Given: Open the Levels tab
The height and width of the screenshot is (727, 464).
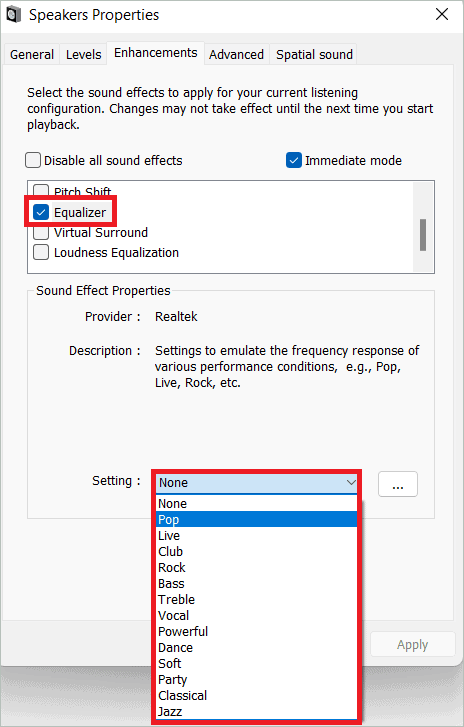Looking at the screenshot, I should click(x=83, y=55).
